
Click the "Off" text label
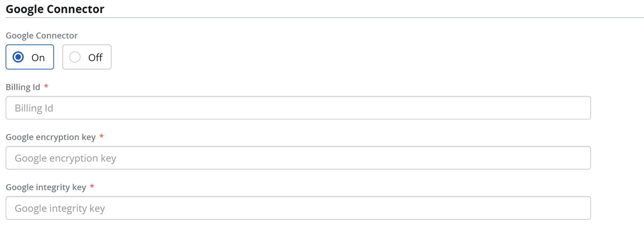[95, 58]
